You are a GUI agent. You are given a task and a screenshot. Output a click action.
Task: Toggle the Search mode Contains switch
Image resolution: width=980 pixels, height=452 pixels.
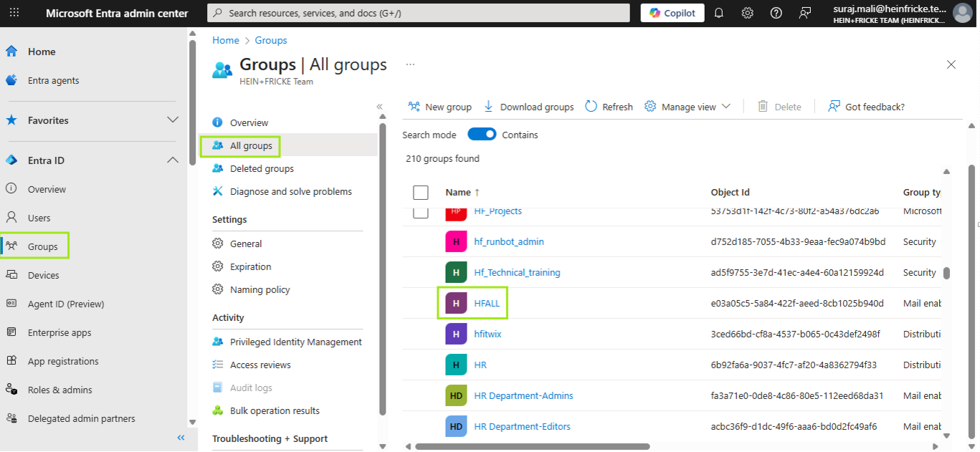tap(482, 135)
